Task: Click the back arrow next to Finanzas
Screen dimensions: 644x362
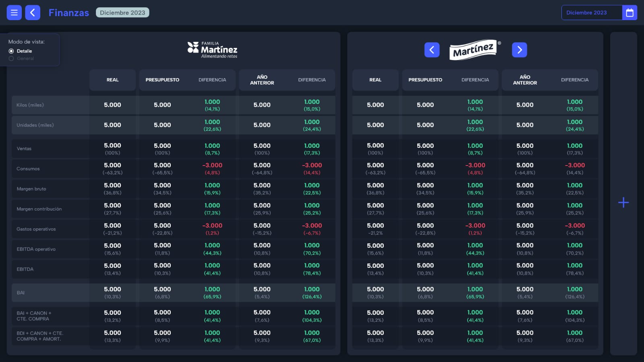Action: pyautogui.click(x=33, y=12)
